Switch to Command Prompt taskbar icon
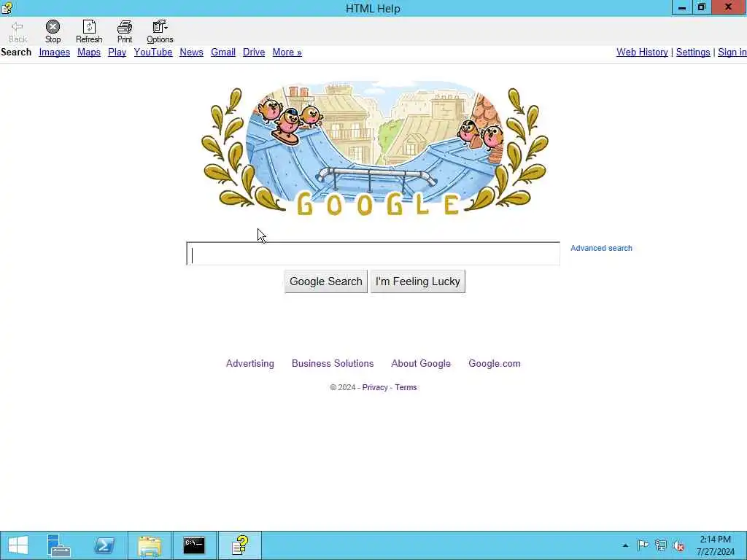Screen dimensions: 747x560 194,545
